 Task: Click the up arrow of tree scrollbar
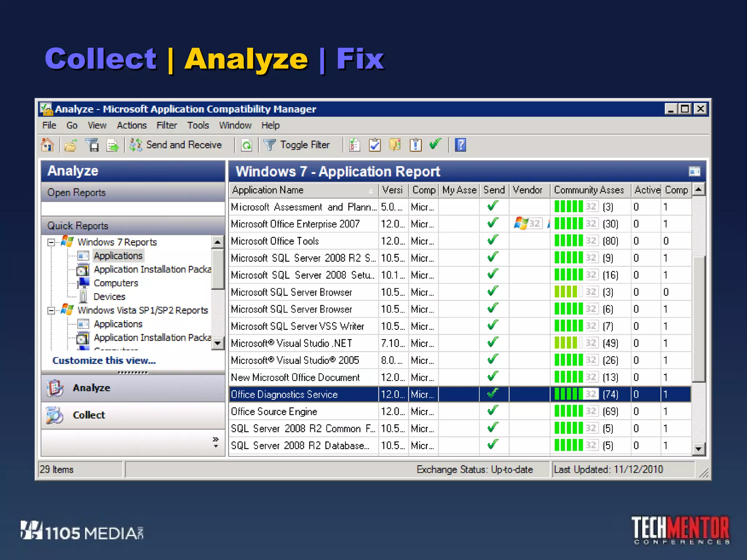[x=217, y=242]
